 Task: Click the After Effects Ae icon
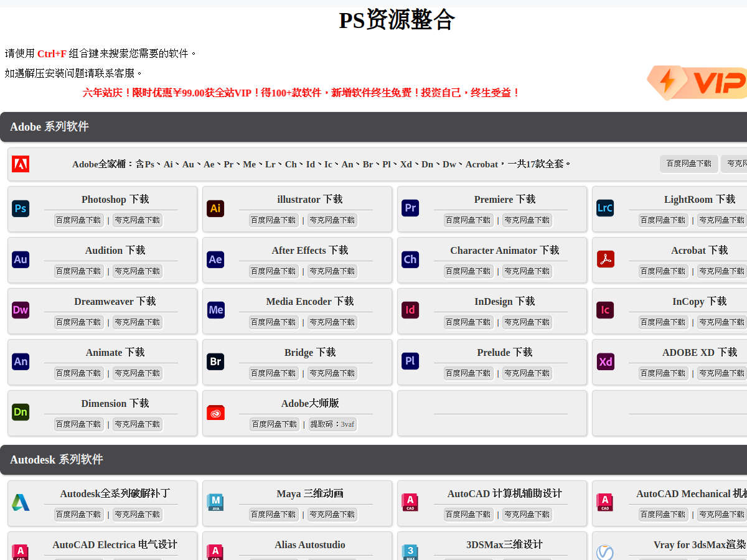tap(215, 259)
